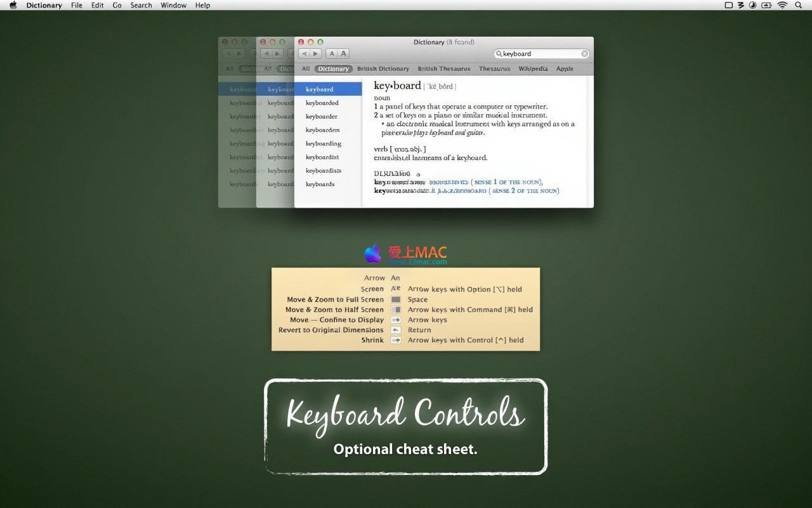Screen dimensions: 812x508
Task: Click the battery status icon
Action: [767, 5]
